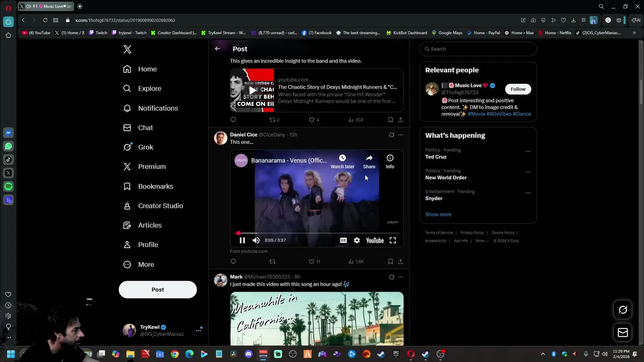Open Daniel Cice's profile name
The width and height of the screenshot is (644, 362).
click(244, 135)
